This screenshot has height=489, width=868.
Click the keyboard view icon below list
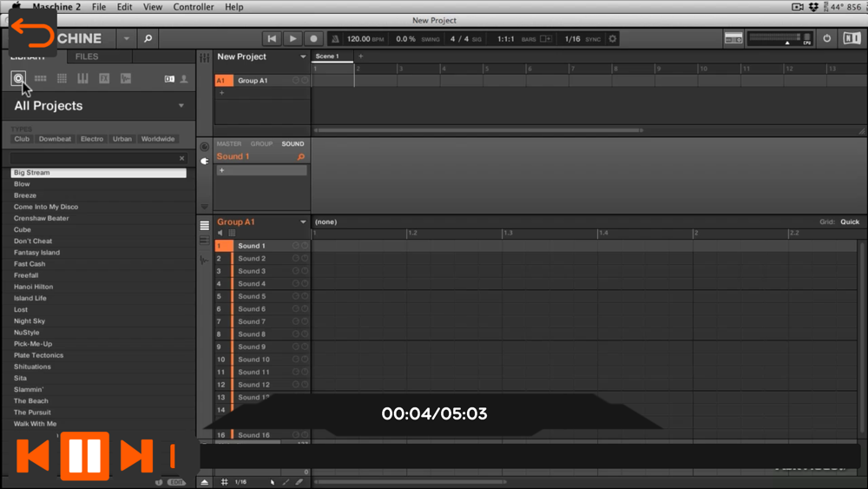pos(204,241)
